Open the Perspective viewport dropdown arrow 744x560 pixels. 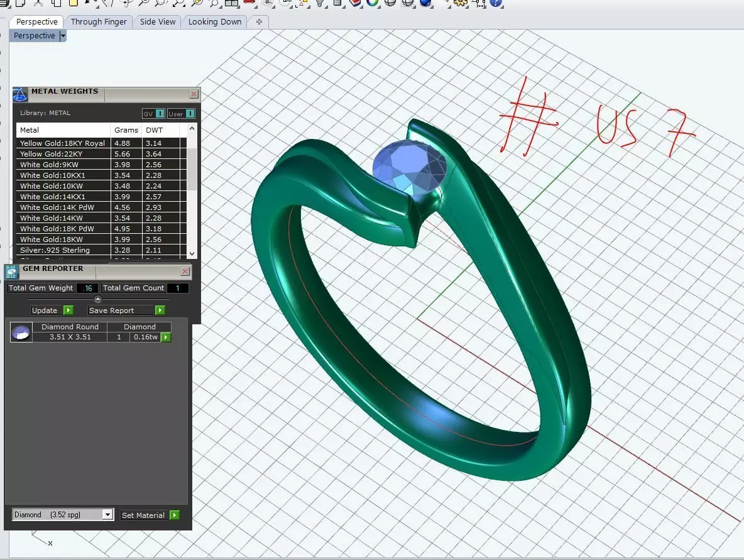tap(63, 36)
